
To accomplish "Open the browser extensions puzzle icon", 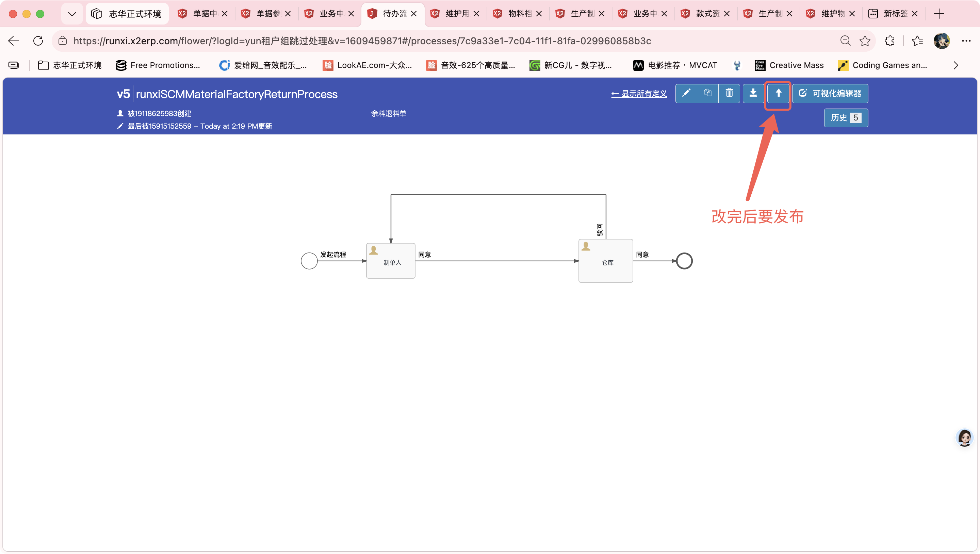I will [889, 41].
